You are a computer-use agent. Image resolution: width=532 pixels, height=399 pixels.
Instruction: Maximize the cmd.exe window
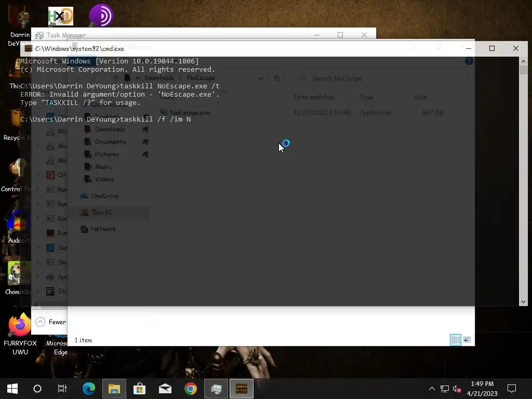tap(492, 48)
